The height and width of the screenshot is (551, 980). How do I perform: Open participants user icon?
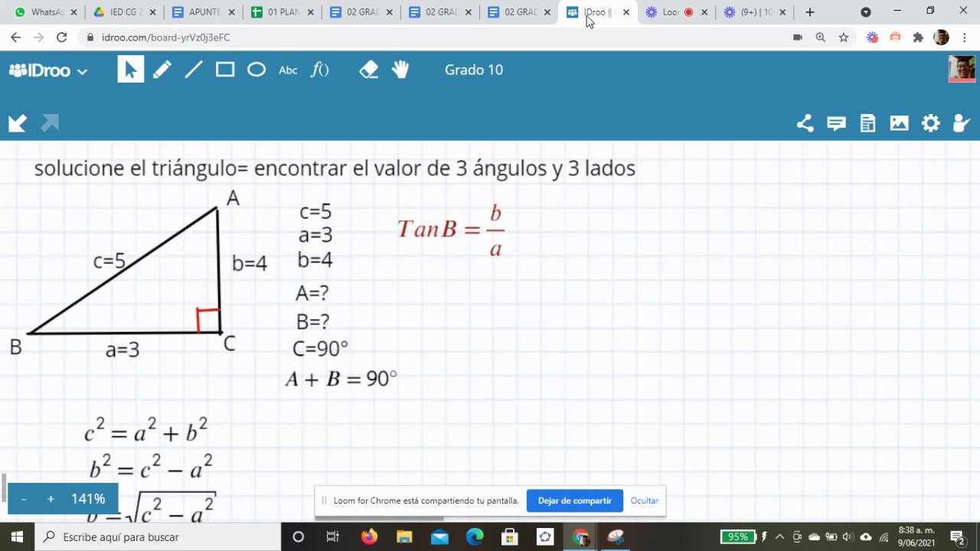(962, 123)
